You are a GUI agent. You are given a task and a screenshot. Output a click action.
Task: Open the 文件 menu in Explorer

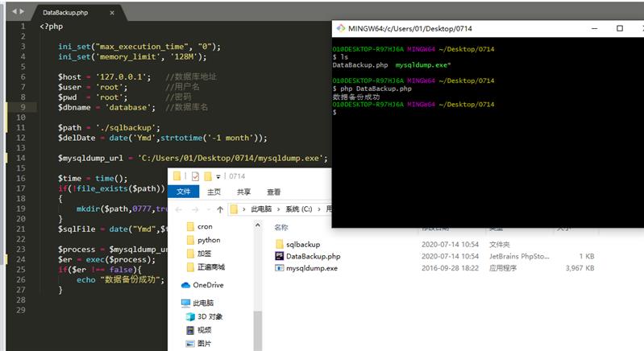(183, 192)
